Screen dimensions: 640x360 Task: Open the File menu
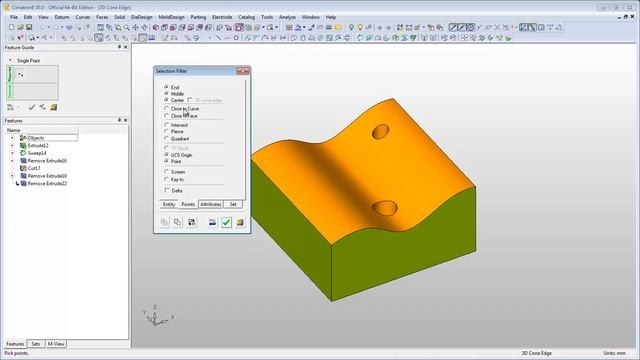pos(14,17)
